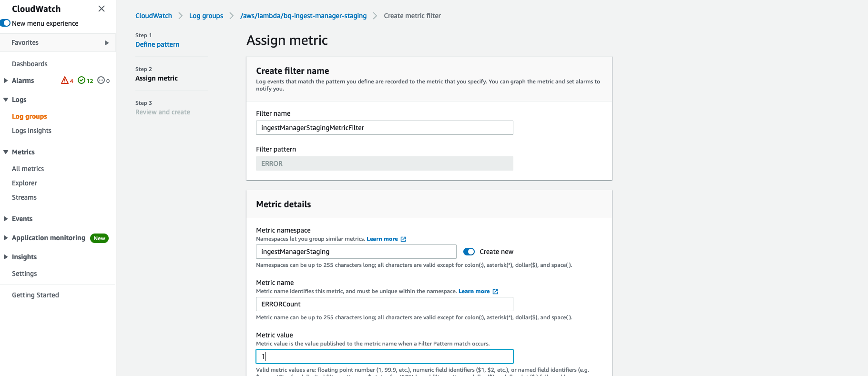The image size is (868, 376).
Task: Click the green OK alarms icon
Action: 82,80
